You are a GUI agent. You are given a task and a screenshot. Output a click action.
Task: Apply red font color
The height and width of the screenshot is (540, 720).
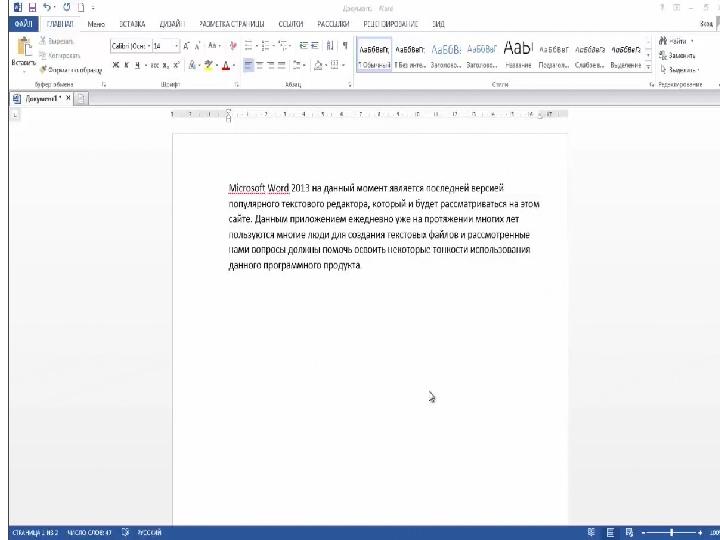point(225,66)
